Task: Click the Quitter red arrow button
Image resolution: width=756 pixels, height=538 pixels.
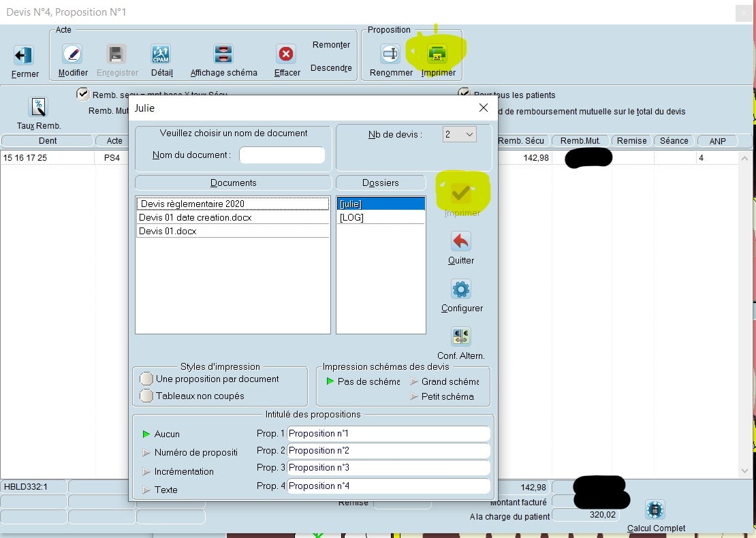Action: [x=461, y=242]
